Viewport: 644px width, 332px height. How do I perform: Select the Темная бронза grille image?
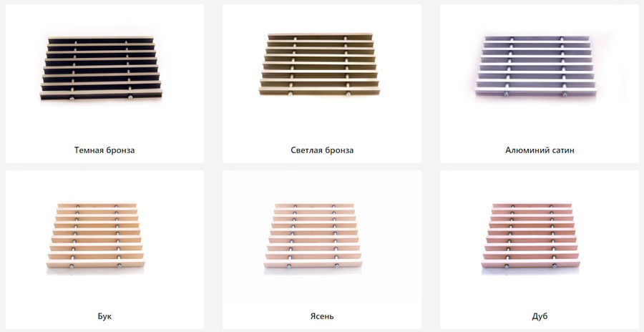pyautogui.click(x=101, y=68)
